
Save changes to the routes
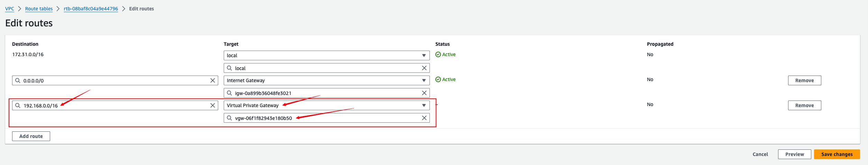[x=837, y=154]
